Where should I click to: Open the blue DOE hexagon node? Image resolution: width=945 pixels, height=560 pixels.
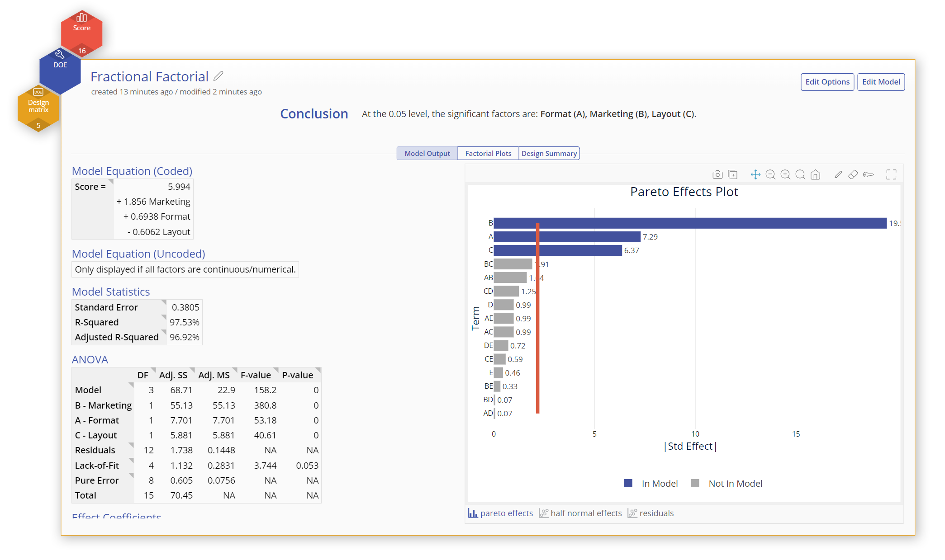tap(60, 70)
